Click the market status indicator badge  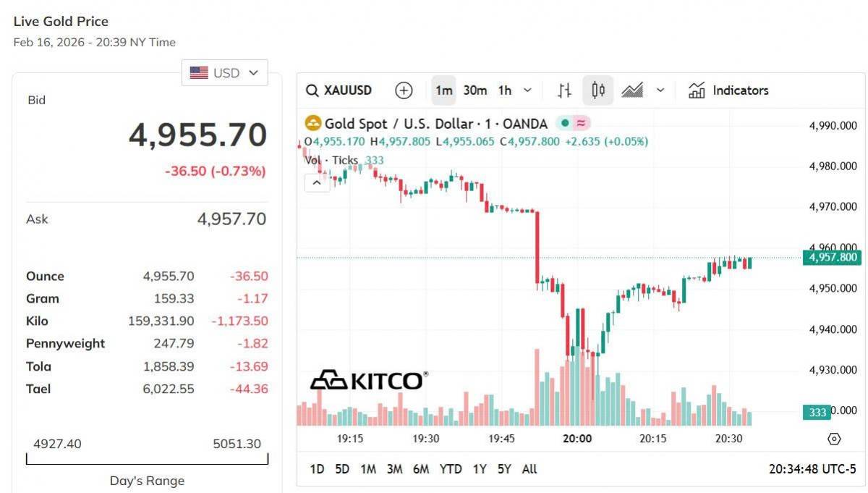pyautogui.click(x=573, y=124)
